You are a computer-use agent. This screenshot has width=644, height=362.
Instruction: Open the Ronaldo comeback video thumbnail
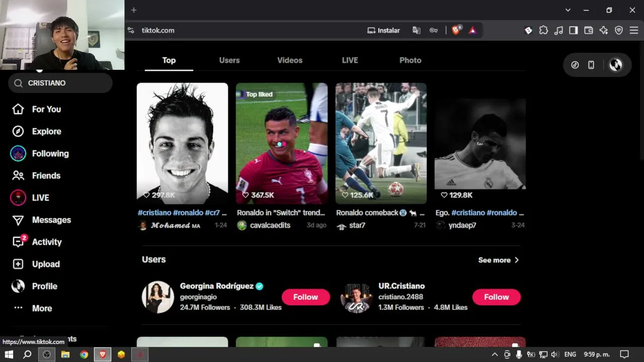[x=381, y=143]
